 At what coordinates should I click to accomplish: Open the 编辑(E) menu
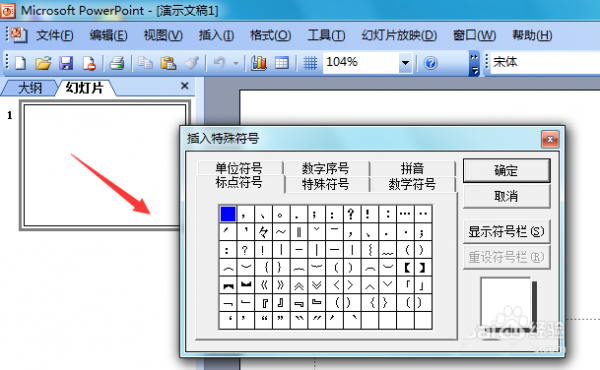[108, 36]
